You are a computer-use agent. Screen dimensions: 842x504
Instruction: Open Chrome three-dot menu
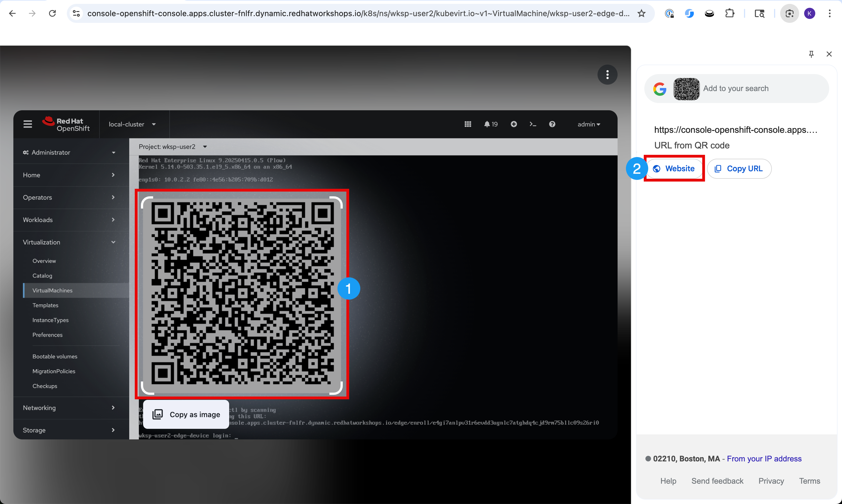tap(829, 13)
